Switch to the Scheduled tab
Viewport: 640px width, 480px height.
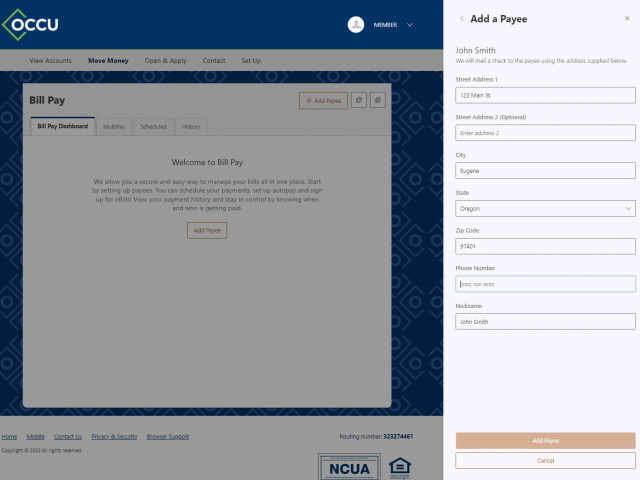(x=153, y=127)
